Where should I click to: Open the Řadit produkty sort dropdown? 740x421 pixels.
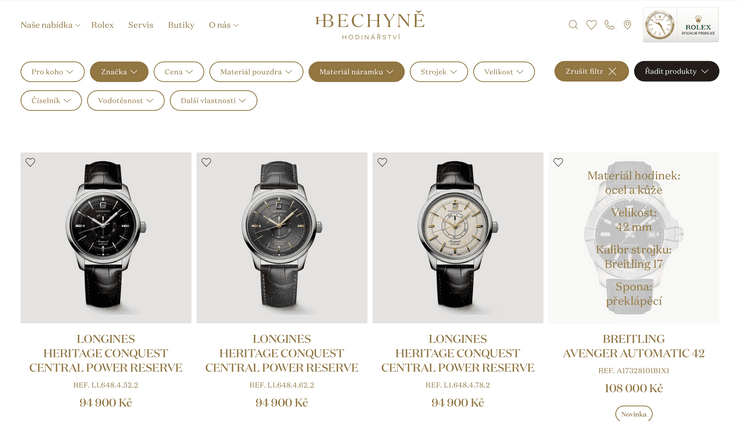[676, 71]
